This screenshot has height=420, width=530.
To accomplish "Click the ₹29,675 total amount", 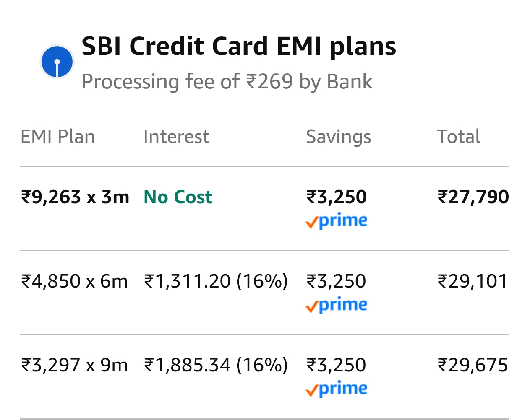I will coord(473,365).
